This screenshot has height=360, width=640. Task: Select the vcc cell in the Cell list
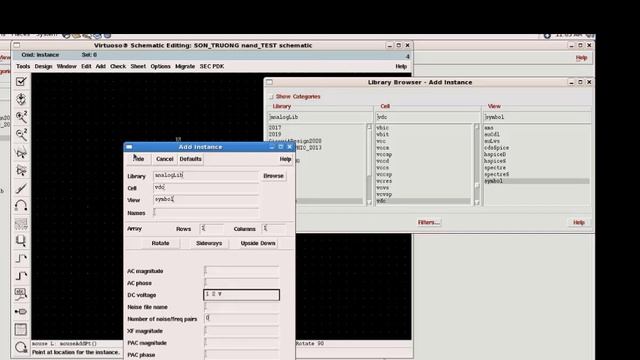click(381, 141)
